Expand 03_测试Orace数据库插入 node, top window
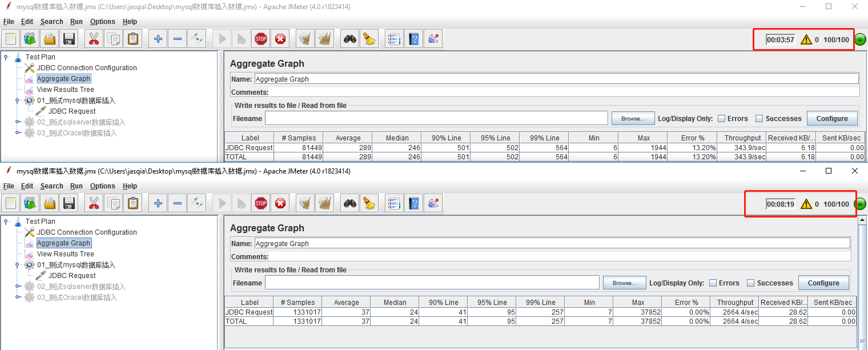The height and width of the screenshot is (350, 868). [x=18, y=133]
